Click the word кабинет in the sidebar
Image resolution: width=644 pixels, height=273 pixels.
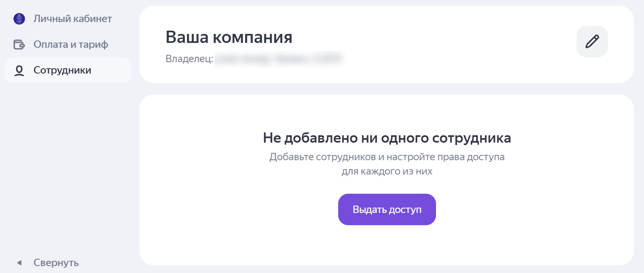coord(93,19)
